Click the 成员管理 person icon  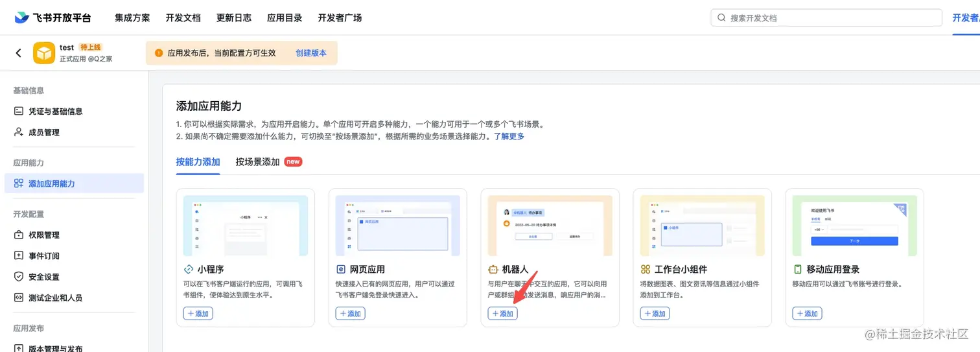(19, 132)
